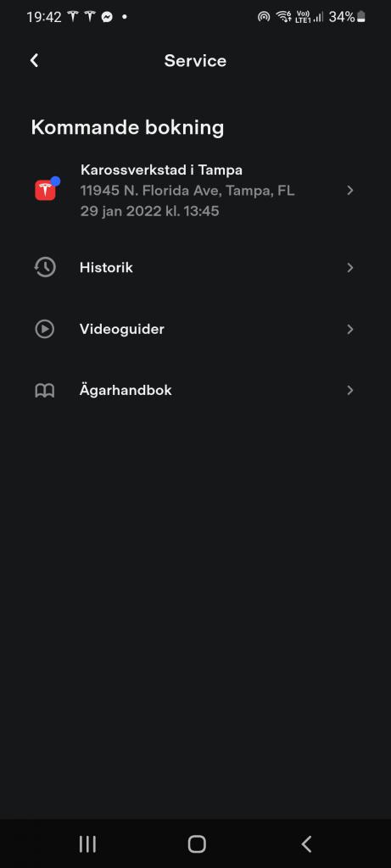Expand the Karossverkstad i Tampa booking chevron
Viewport: 391px width, 868px height.
tap(349, 191)
